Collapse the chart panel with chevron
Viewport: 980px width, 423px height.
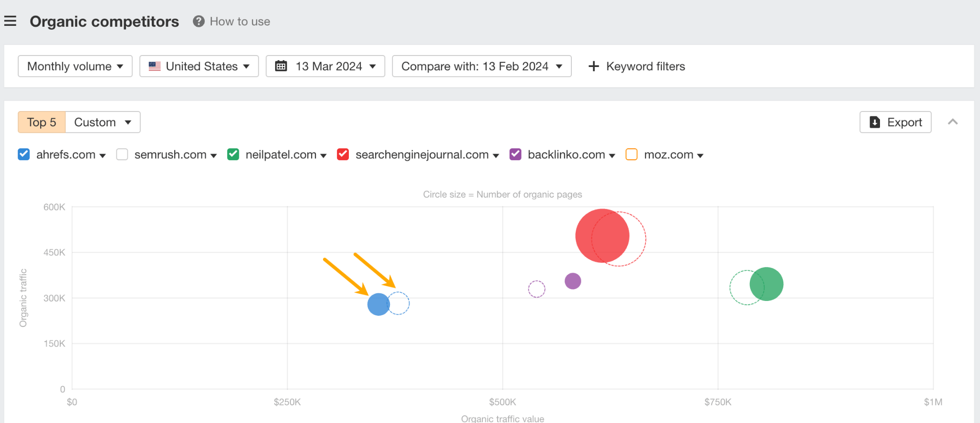tap(953, 122)
